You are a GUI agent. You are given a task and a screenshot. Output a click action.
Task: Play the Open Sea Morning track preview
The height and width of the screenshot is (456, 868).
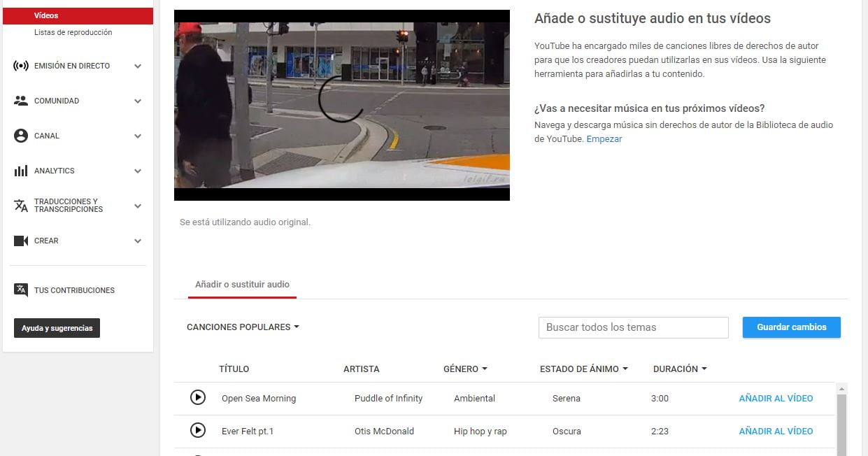(x=198, y=397)
